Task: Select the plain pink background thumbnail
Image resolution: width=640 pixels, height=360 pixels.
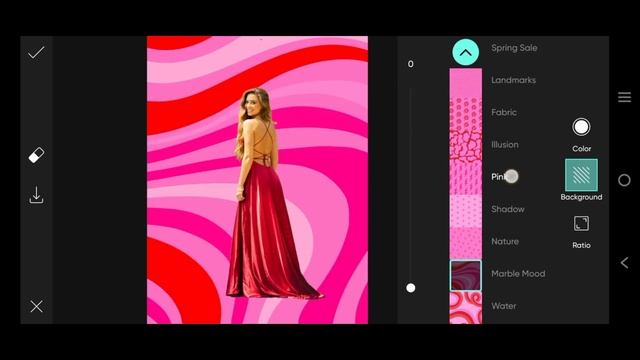Action: [x=465, y=82]
